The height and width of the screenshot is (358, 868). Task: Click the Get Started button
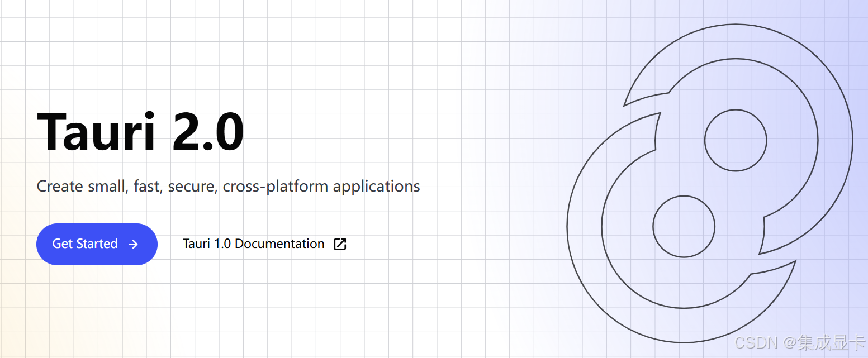(97, 244)
